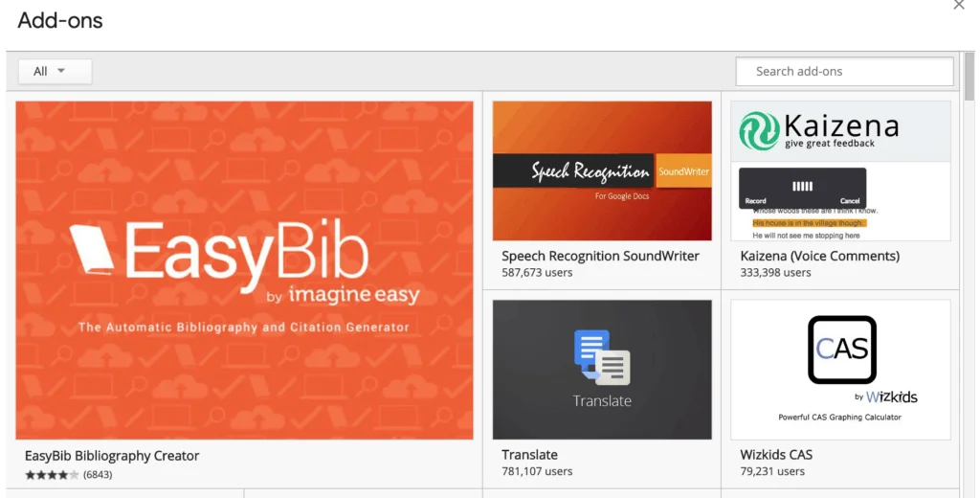Screen dimensions: 980x498
Task: Open the Wizkids CAS thumbnail
Action: (x=840, y=370)
